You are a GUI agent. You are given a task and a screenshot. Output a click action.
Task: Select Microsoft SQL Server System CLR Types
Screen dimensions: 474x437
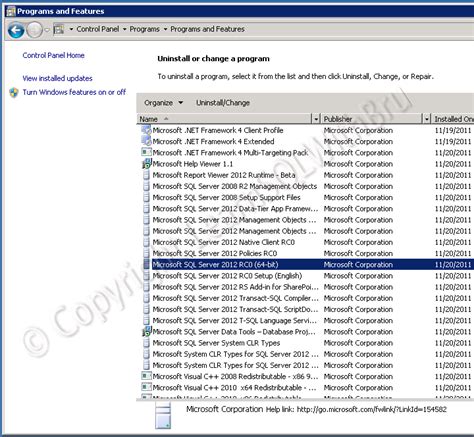pos(216,343)
